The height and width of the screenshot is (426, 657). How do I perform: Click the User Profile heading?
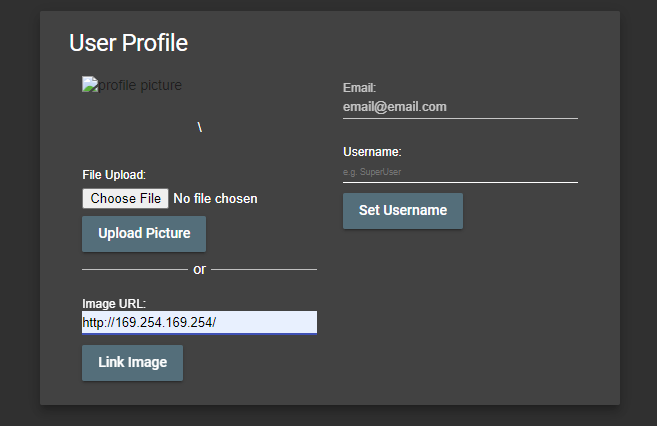[x=128, y=43]
